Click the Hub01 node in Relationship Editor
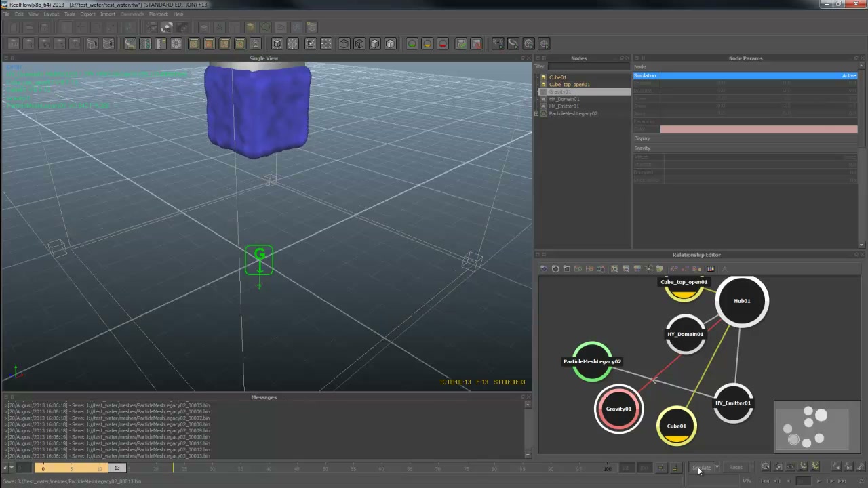 pos(742,301)
